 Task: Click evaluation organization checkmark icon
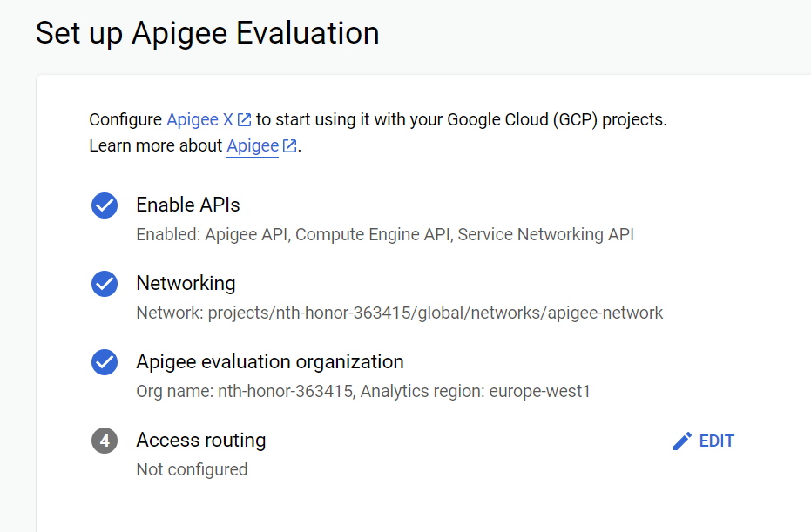point(105,362)
